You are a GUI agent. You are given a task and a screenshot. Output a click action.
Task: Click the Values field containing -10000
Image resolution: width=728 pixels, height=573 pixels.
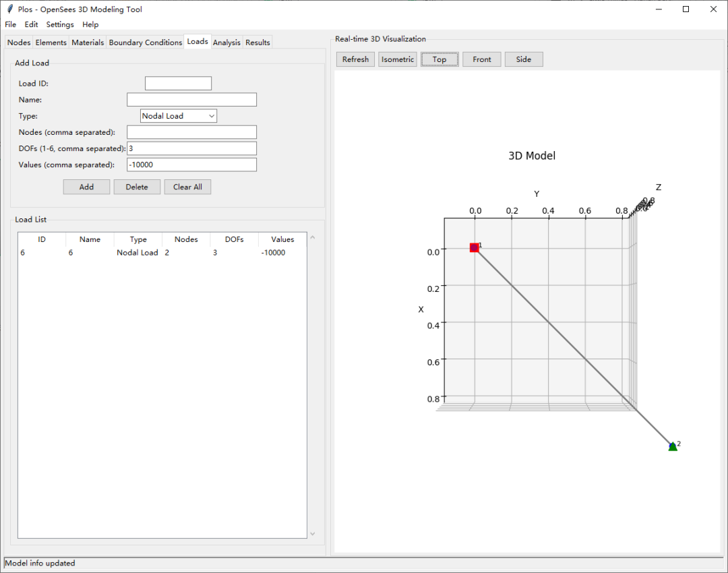coord(191,165)
